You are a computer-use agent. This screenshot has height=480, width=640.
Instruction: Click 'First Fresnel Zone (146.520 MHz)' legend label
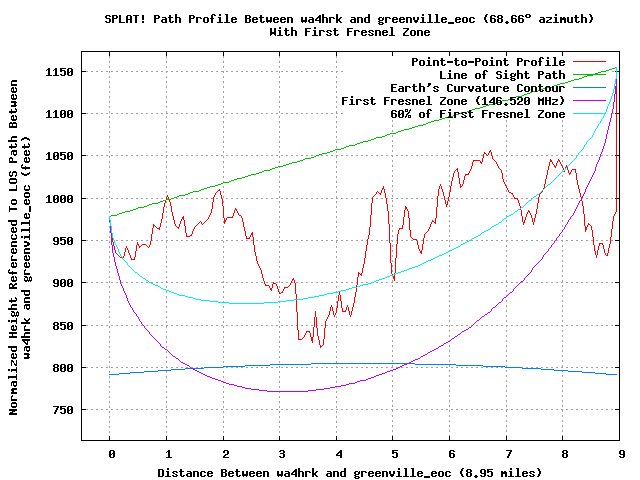coord(453,101)
